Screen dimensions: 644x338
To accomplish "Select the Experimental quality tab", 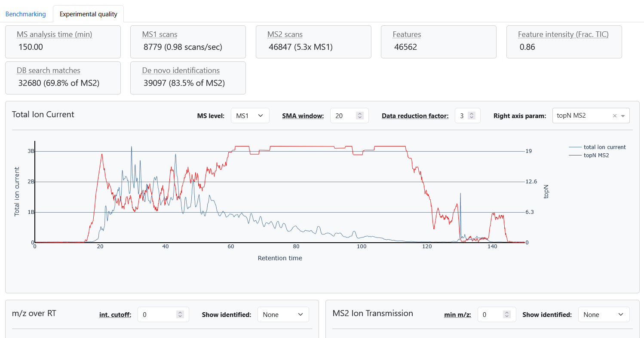I will click(x=88, y=14).
